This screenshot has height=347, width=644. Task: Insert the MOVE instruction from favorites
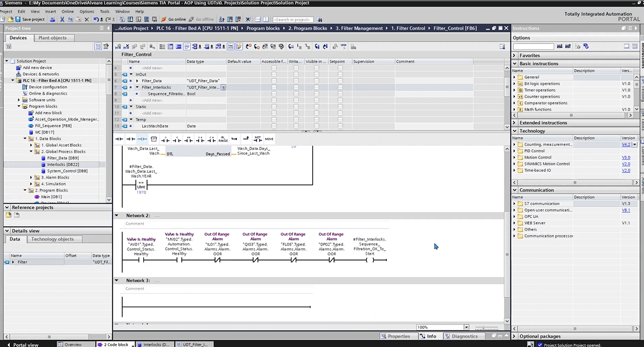[x=269, y=139]
